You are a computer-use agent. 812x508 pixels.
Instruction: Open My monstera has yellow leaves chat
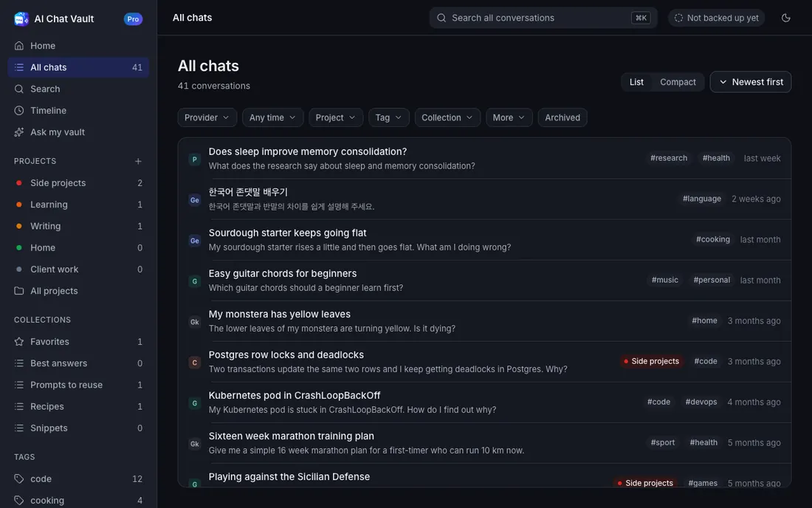[x=484, y=321]
